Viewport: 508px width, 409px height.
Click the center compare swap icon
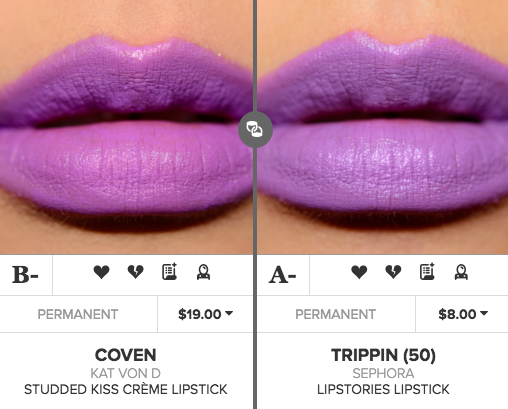pos(255,130)
